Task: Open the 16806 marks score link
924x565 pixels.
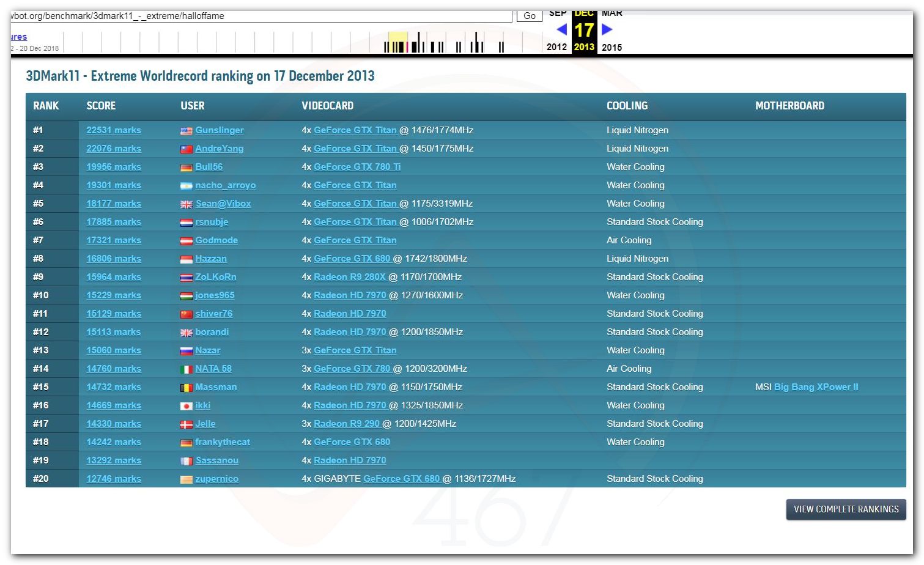Action: point(114,259)
